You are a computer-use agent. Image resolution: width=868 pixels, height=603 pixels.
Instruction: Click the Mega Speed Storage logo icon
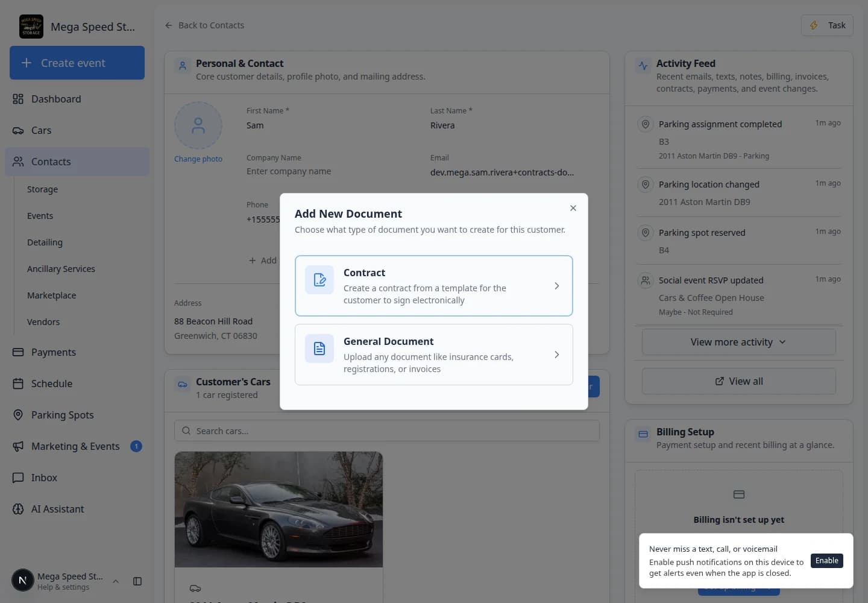(31, 27)
